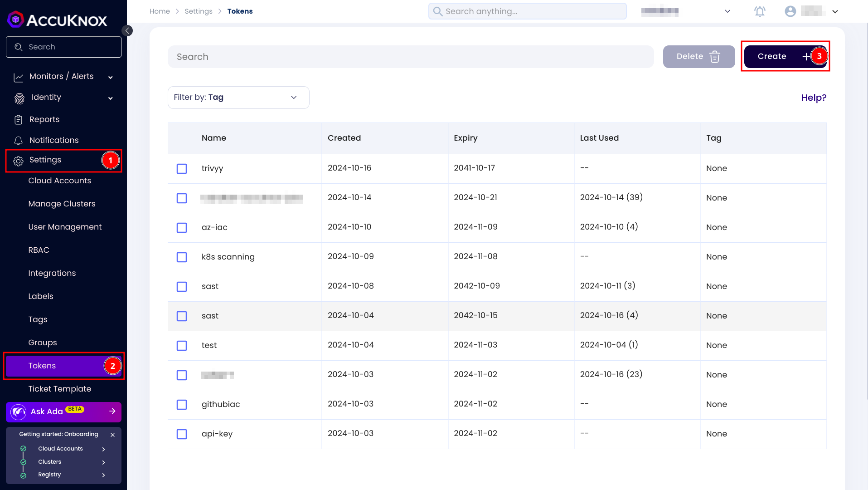Close the Getting started Onboarding panel
Image resolution: width=868 pixels, height=490 pixels.
pos(112,435)
